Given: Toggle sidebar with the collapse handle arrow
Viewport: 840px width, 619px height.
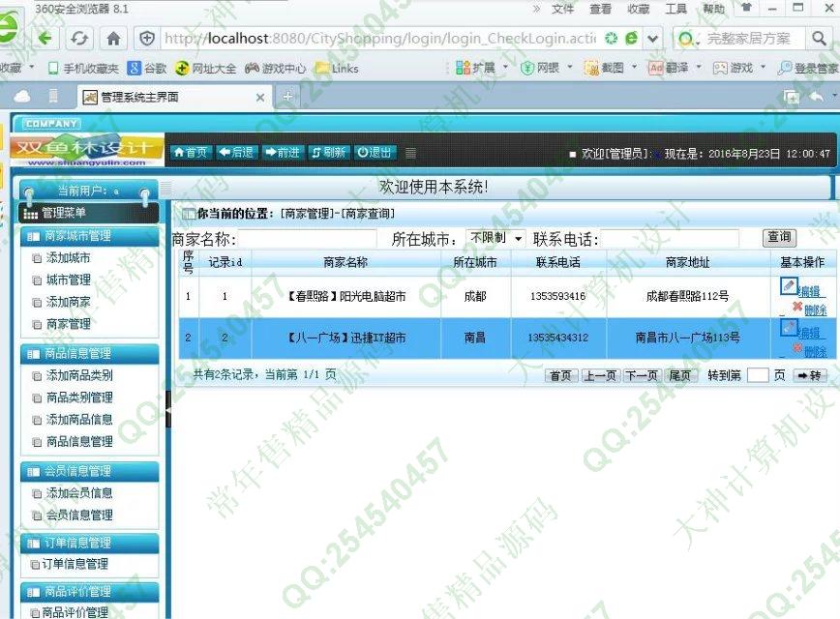Looking at the screenshot, I should point(168,409).
